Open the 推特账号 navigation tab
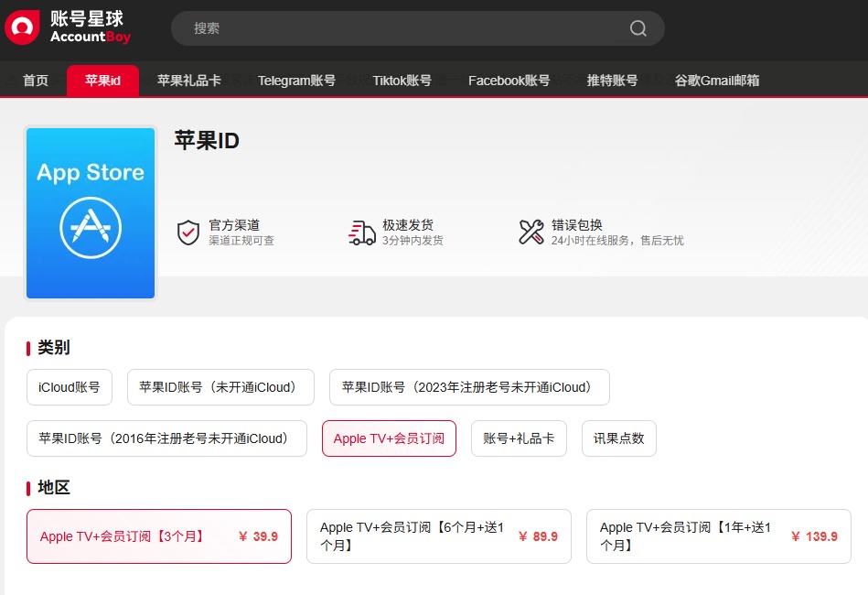The width and height of the screenshot is (868, 595). click(x=612, y=81)
